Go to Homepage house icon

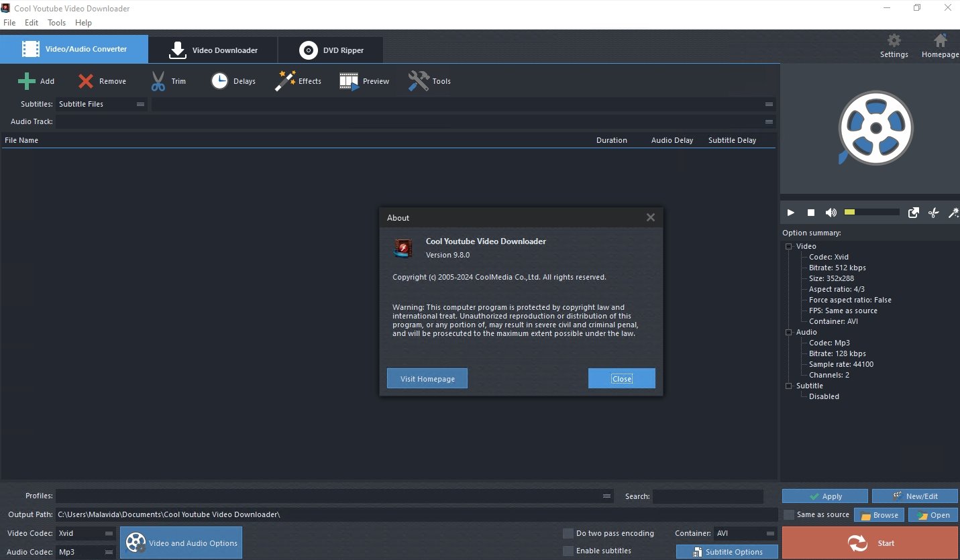point(941,41)
